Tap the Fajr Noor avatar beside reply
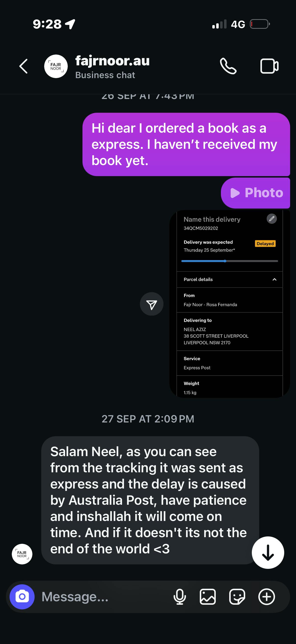 point(22,554)
